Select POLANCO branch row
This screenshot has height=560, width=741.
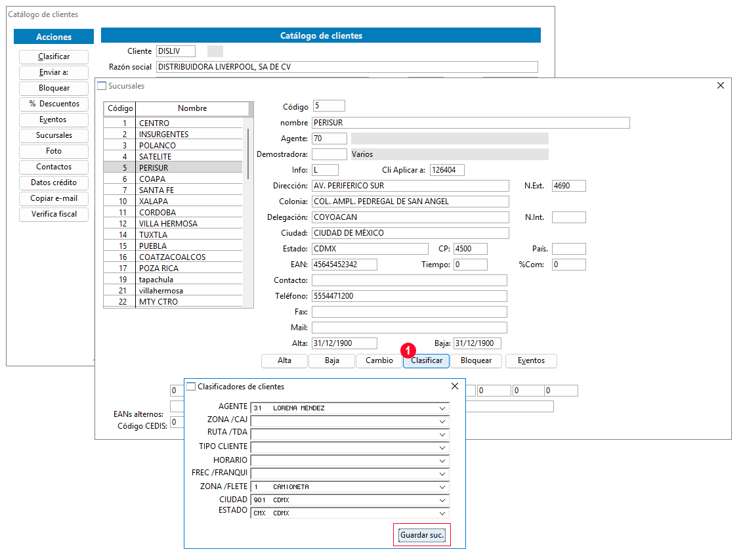173,146
